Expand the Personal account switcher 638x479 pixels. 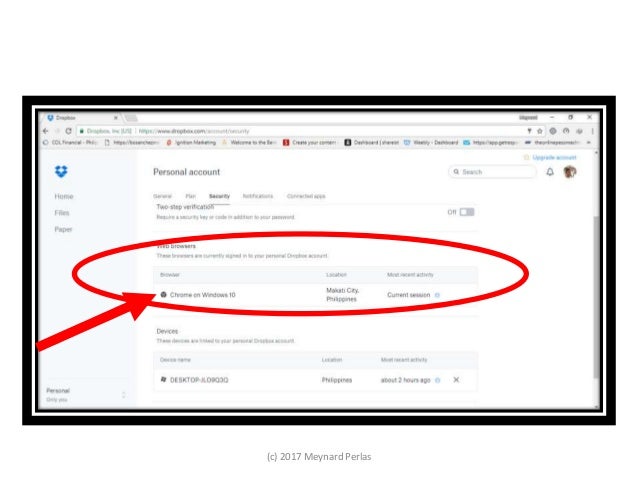[124, 395]
